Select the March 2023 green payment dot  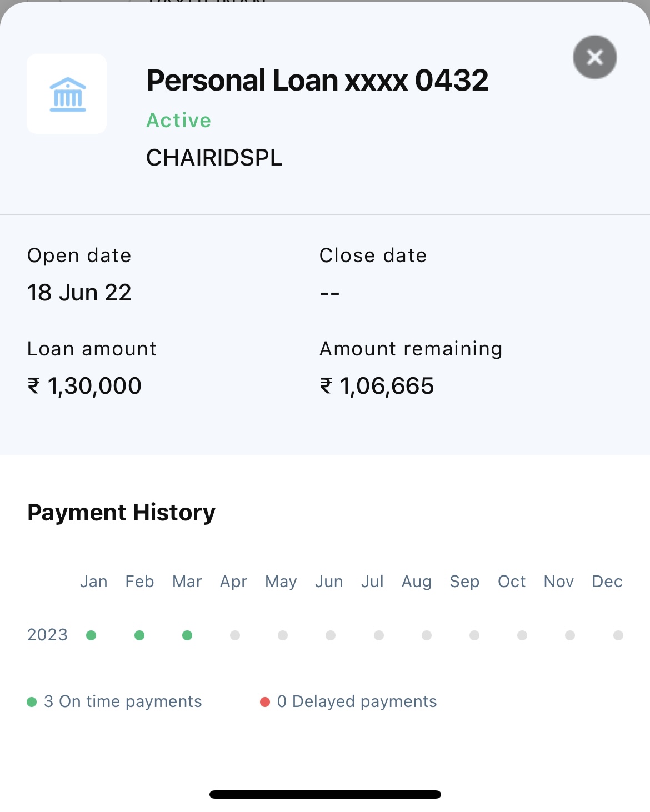[x=187, y=635]
